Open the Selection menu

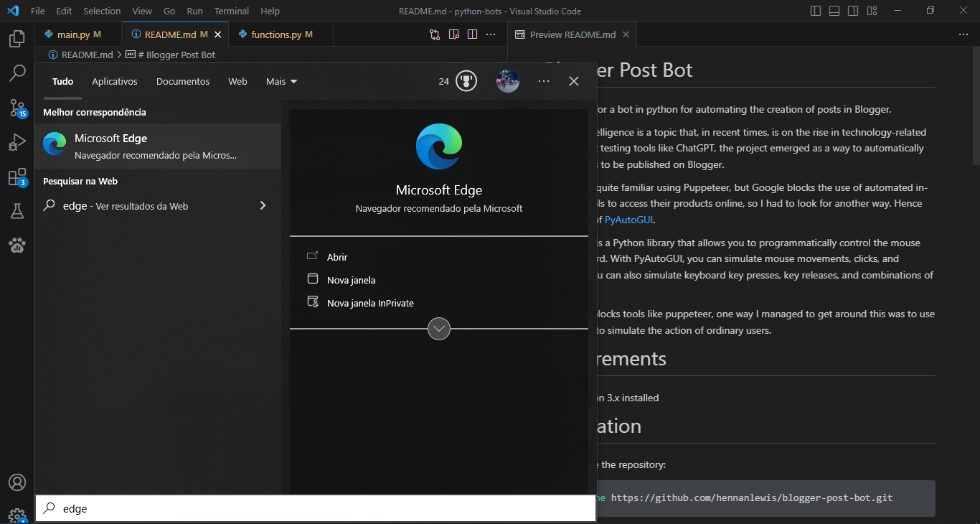tap(102, 11)
